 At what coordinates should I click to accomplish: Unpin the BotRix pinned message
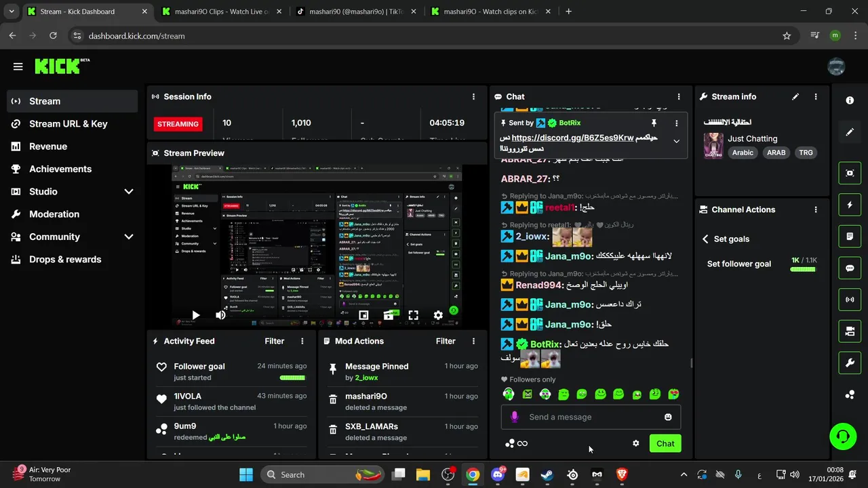tap(654, 123)
